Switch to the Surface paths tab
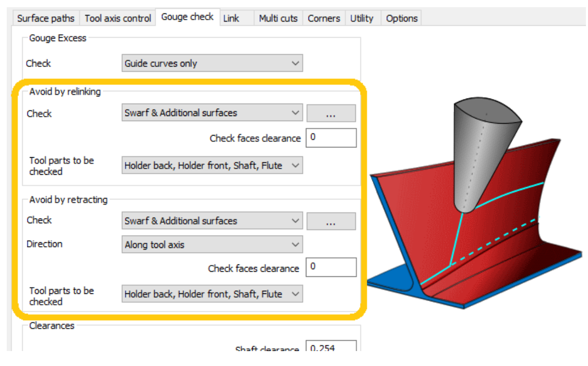 coord(46,19)
